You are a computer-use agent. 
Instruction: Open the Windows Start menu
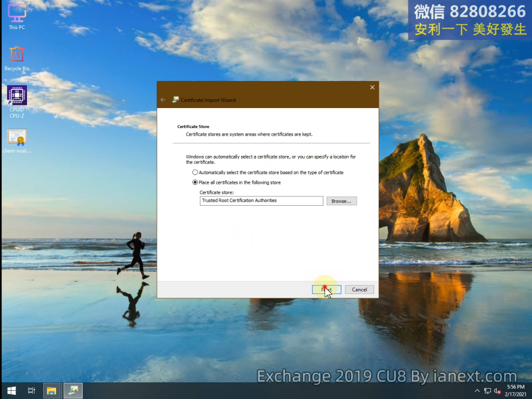coord(11,391)
